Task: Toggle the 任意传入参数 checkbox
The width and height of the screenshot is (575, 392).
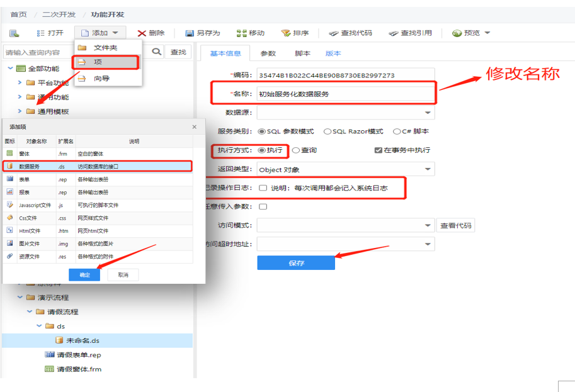Action: coord(263,206)
